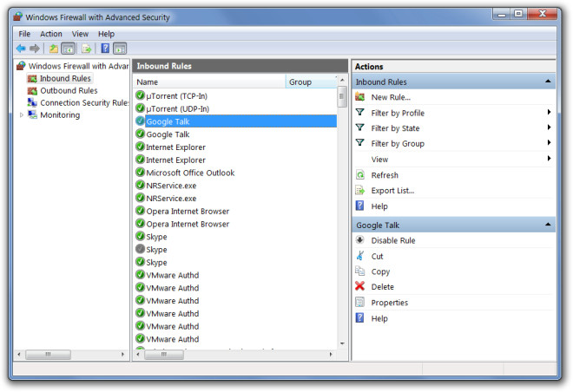The height and width of the screenshot is (392, 573).
Task: Click the rules list horizontal scrollbar thumb
Action: click(164, 354)
